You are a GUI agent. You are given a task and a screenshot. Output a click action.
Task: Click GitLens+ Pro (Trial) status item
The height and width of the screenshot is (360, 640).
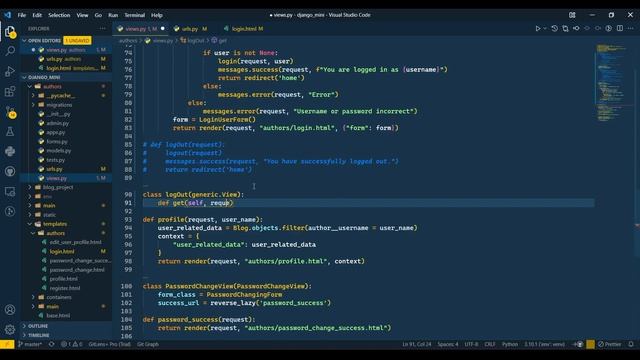pos(109,344)
